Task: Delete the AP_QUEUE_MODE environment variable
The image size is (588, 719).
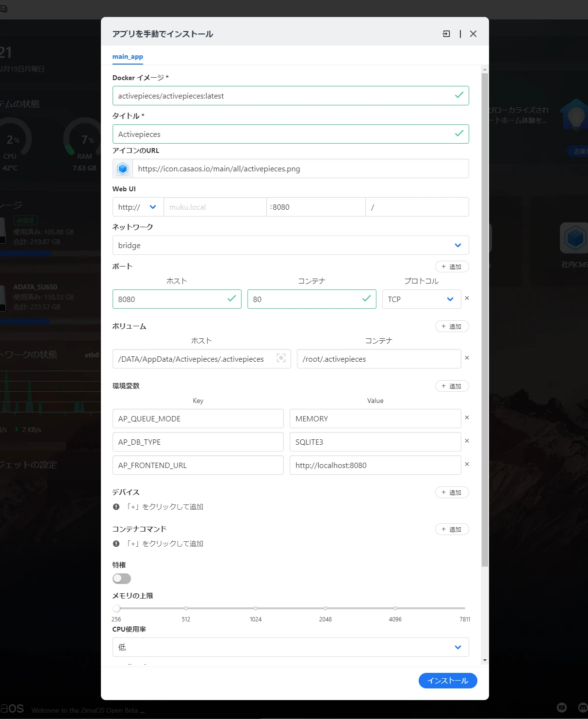Action: (467, 418)
